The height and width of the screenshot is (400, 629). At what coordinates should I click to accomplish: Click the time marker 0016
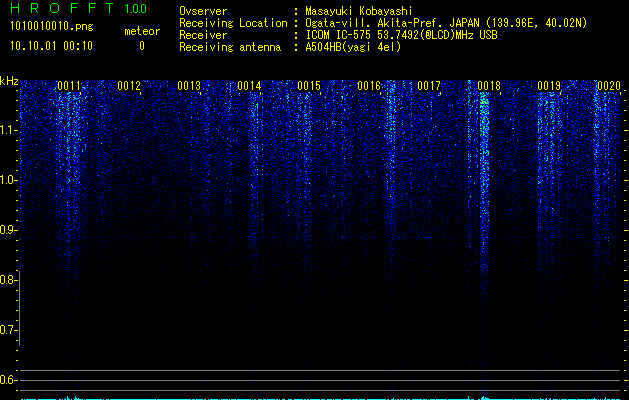[369, 86]
